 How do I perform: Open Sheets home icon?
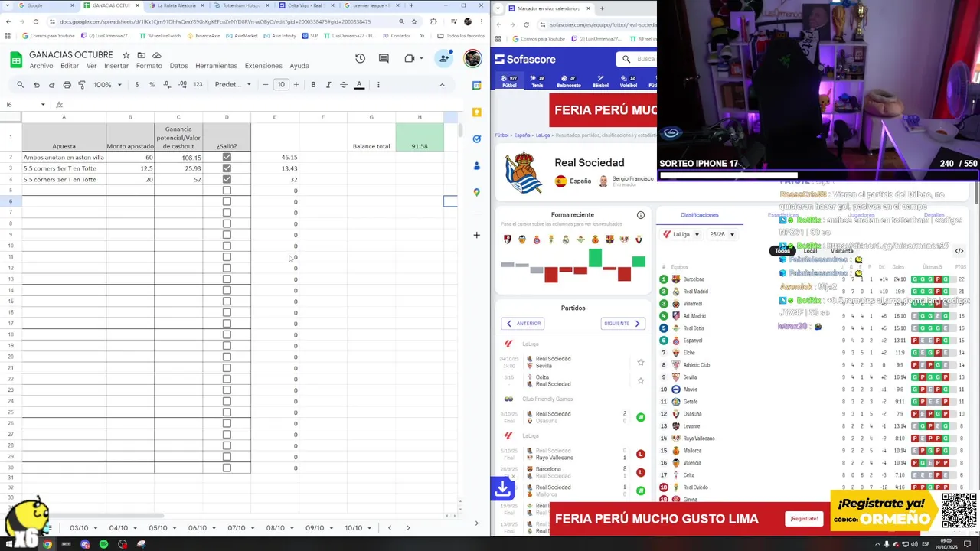[x=15, y=60]
